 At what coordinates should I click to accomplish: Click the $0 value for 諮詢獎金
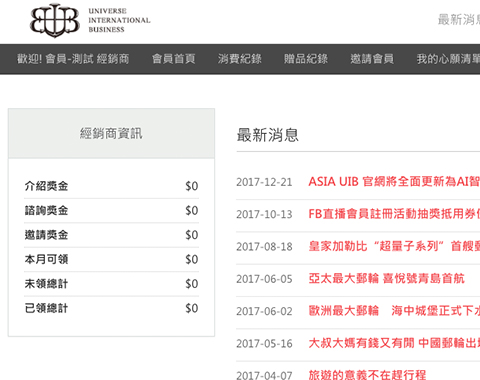pyautogui.click(x=192, y=210)
